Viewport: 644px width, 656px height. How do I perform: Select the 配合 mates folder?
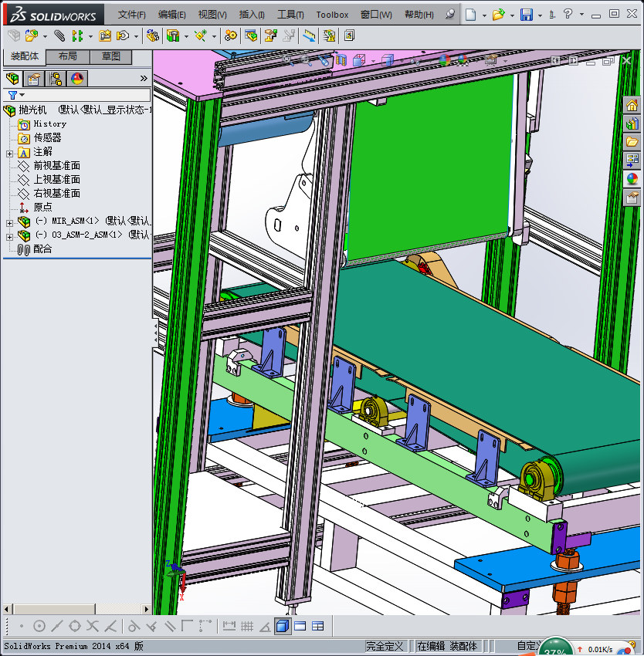[42, 249]
